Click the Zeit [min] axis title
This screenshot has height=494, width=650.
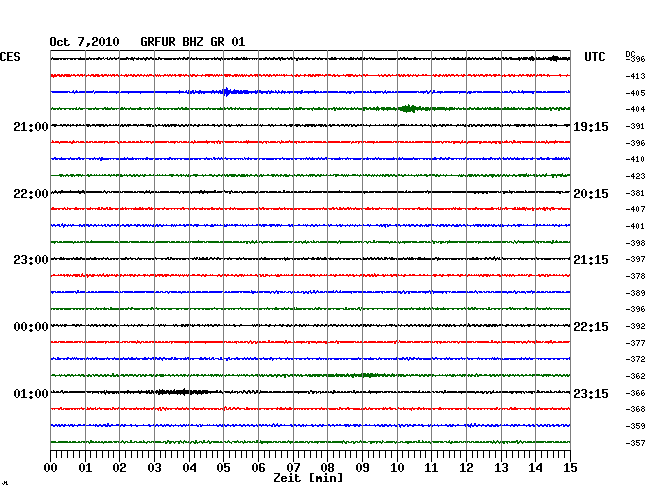[x=308, y=478]
